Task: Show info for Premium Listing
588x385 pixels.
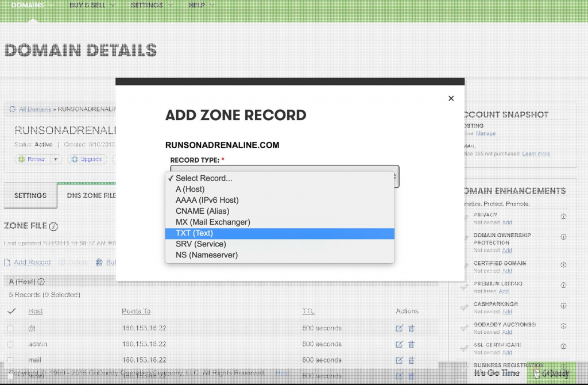Action: (x=563, y=285)
